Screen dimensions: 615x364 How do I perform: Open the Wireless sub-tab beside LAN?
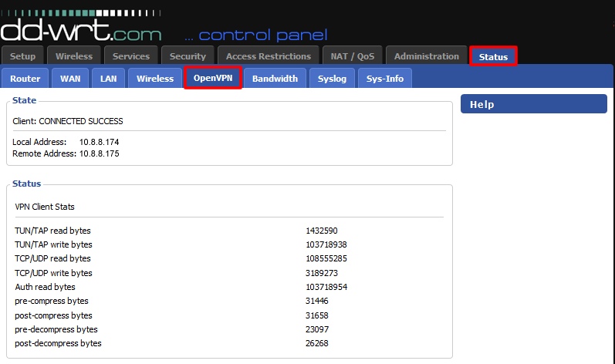coord(155,79)
